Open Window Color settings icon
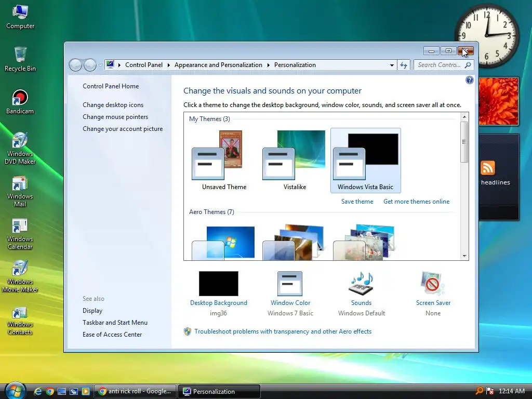The width and height of the screenshot is (532, 399). pyautogui.click(x=290, y=284)
